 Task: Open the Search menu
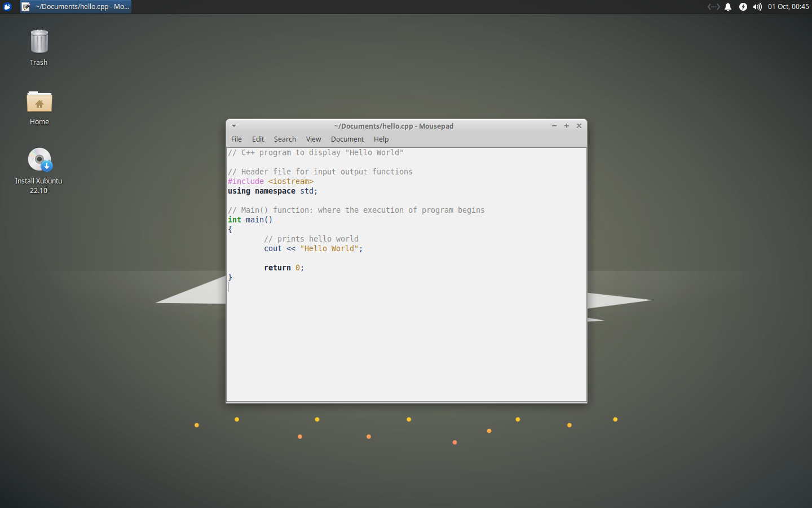point(285,139)
